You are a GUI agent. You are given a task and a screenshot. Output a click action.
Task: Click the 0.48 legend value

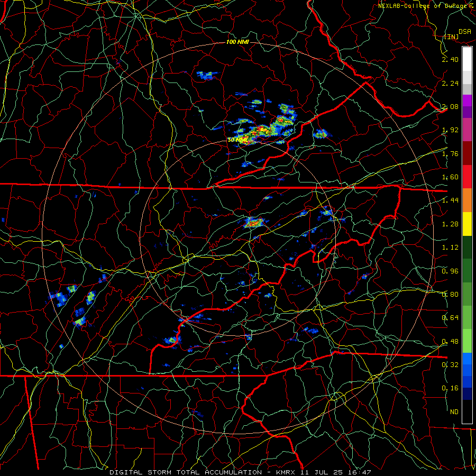coord(450,342)
